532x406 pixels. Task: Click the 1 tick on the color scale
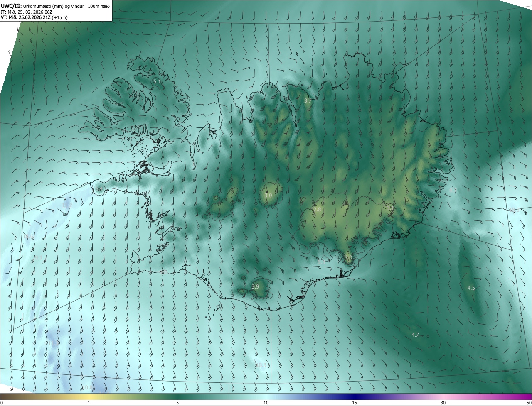(x=89, y=403)
